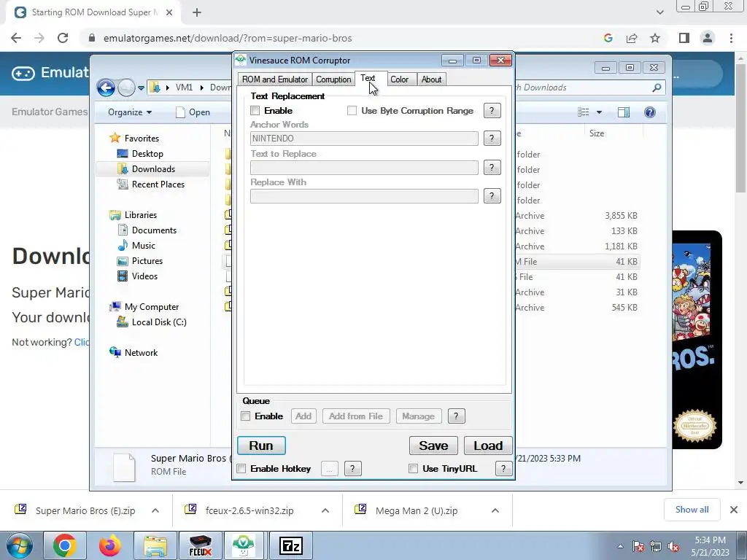
Task: Click the Anchor Words NINTENDO field
Action: [364, 139]
